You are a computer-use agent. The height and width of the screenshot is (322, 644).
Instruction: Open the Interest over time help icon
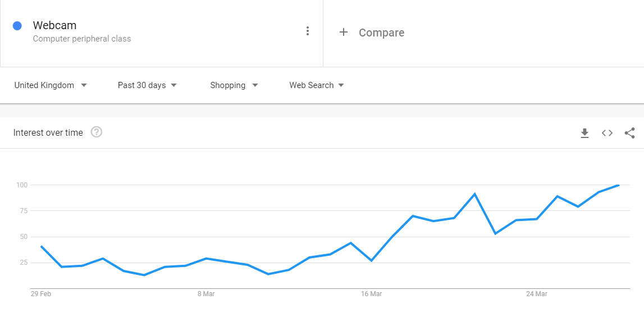tap(97, 132)
